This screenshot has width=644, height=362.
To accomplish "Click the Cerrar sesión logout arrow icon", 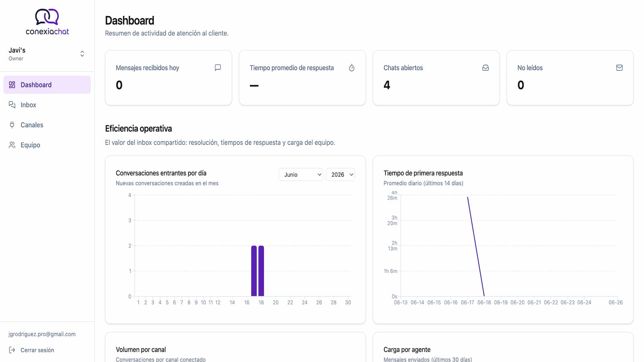I will (12, 350).
